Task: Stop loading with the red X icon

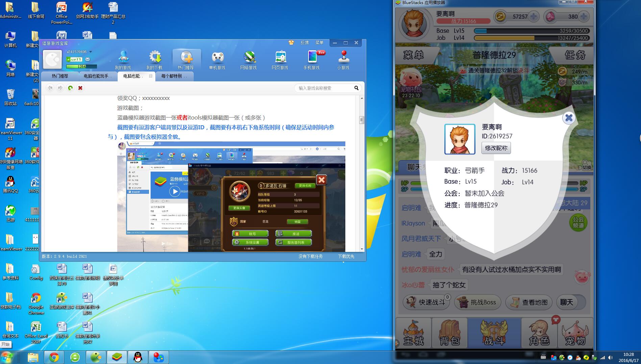Action: click(x=80, y=88)
